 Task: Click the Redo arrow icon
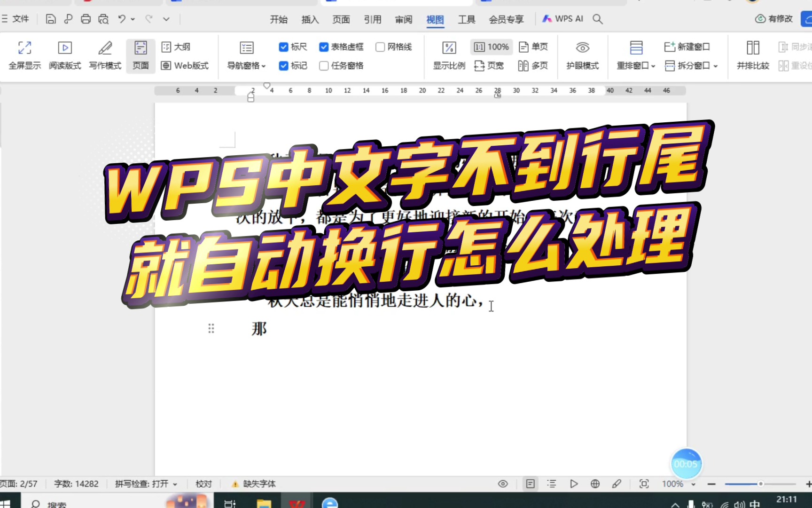pyautogui.click(x=149, y=19)
